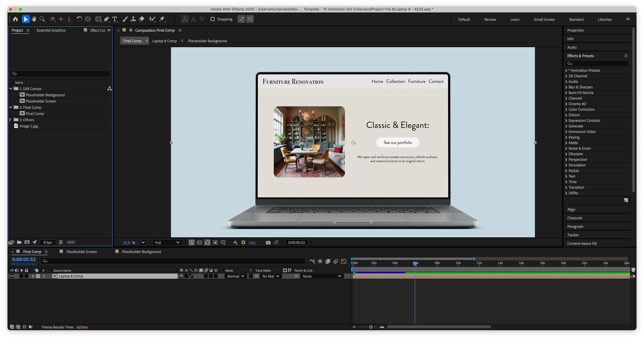The image size is (644, 339).
Task: Enable the Snapping checkbox
Action: (x=212, y=19)
